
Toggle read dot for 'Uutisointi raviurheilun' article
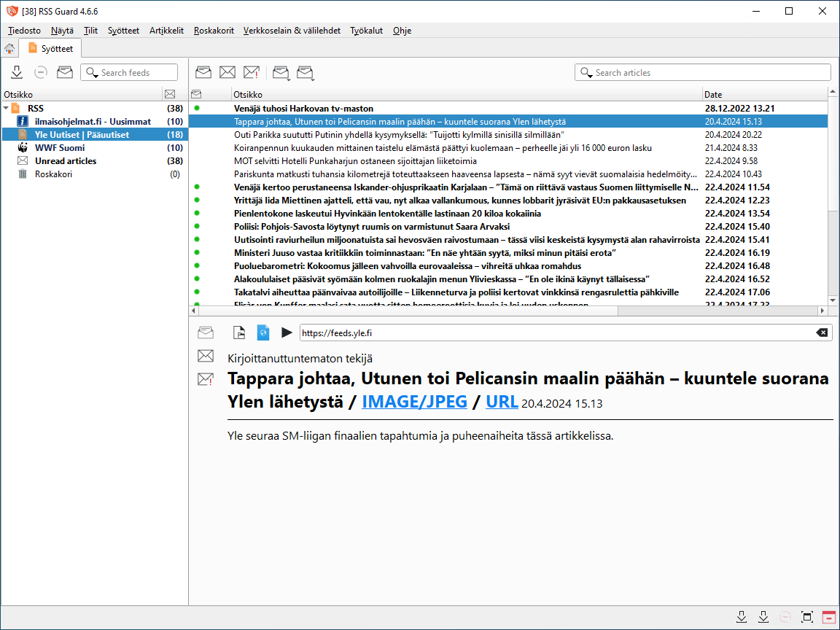pos(197,239)
